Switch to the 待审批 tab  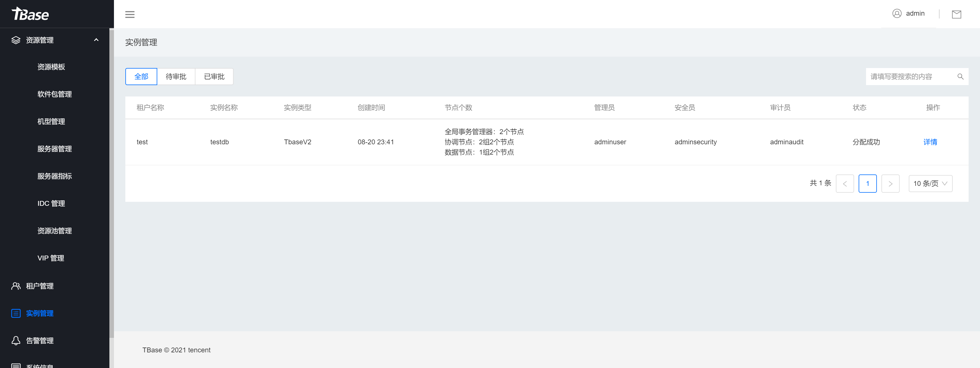click(x=176, y=76)
